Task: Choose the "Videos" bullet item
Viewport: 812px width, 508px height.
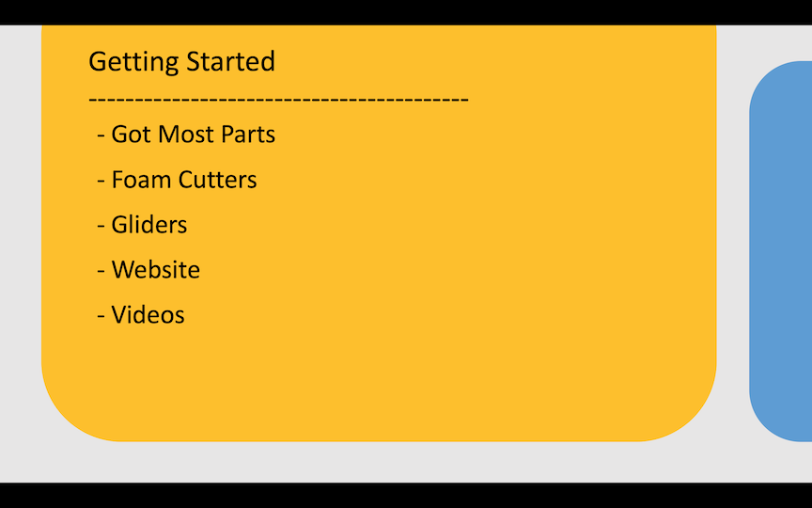Action: [148, 315]
